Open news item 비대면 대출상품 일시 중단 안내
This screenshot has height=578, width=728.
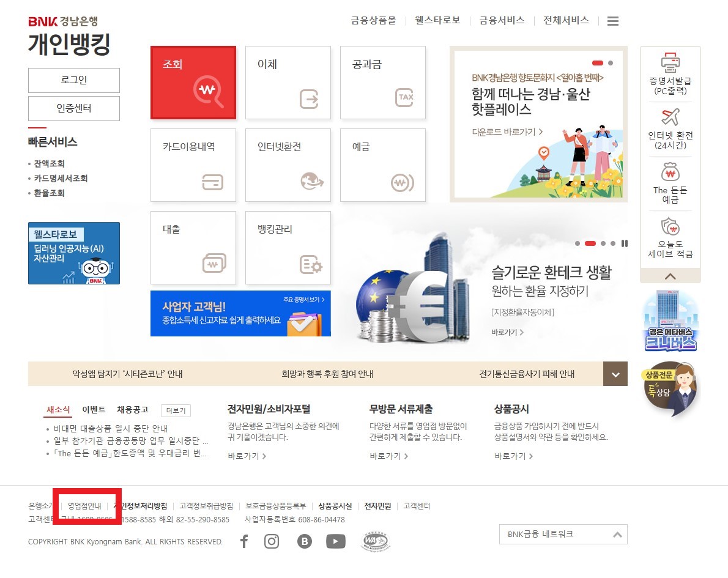111,429
